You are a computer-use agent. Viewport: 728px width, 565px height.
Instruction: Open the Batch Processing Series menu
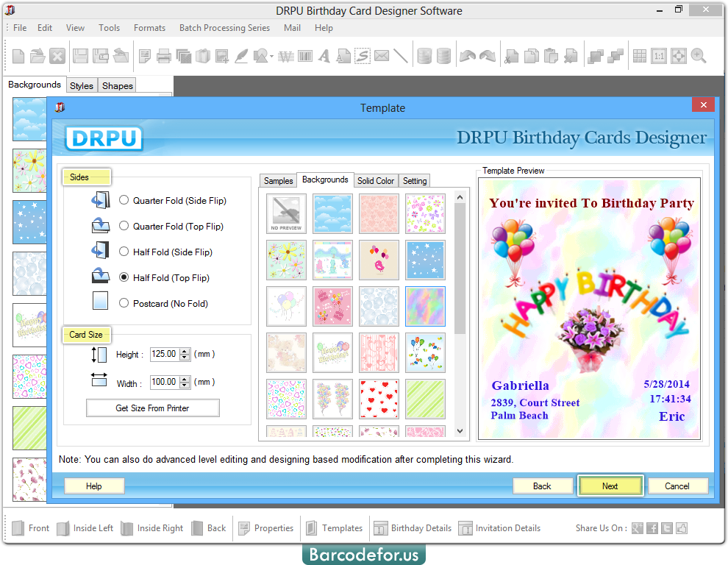click(x=224, y=27)
